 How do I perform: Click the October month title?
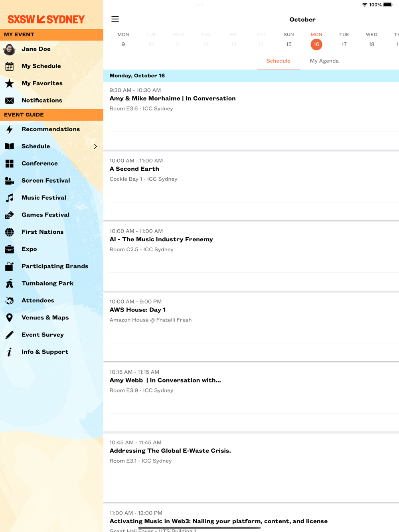[302, 20]
